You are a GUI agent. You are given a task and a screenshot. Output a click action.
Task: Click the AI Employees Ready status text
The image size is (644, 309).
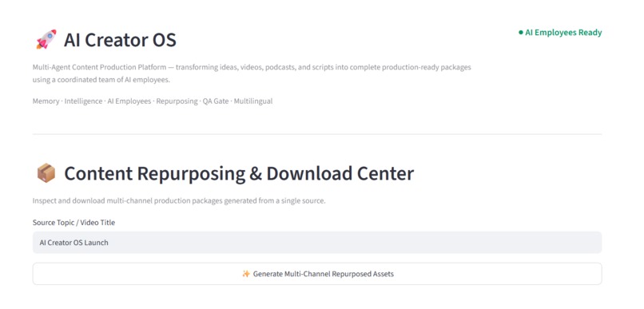tap(563, 33)
